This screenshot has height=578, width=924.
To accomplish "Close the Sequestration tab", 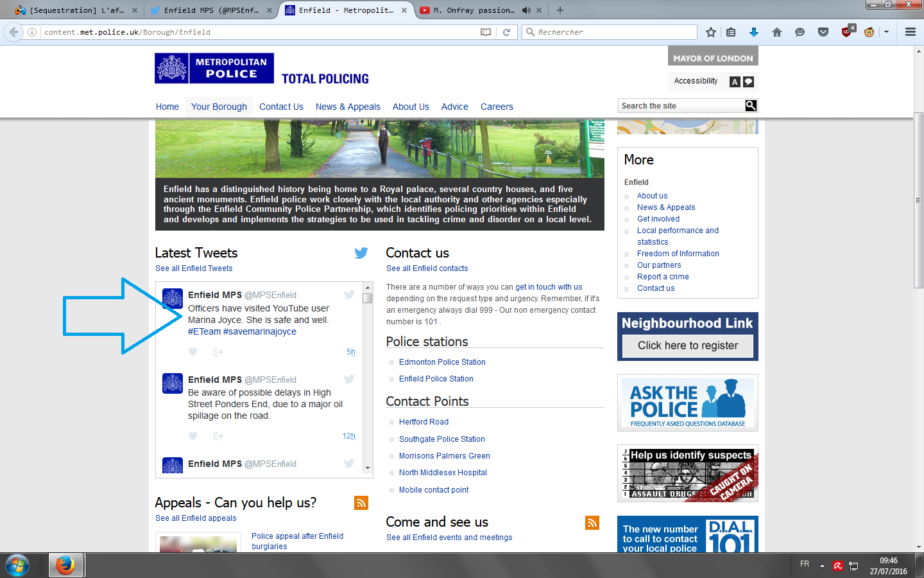I will tap(135, 10).
